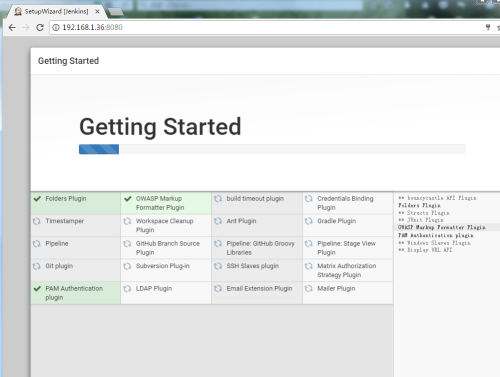Click the pending icon beside GitHub Branch Source
Image resolution: width=500 pixels, height=377 pixels.
(x=127, y=244)
